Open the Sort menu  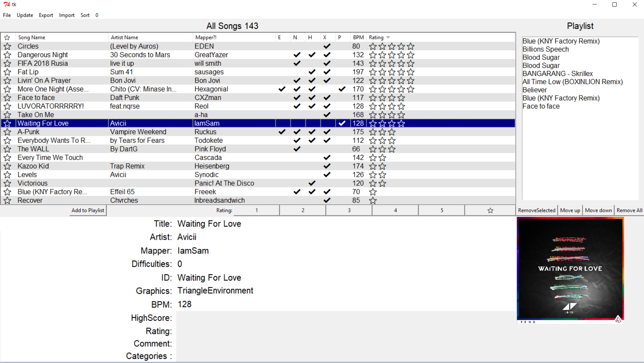click(x=85, y=15)
